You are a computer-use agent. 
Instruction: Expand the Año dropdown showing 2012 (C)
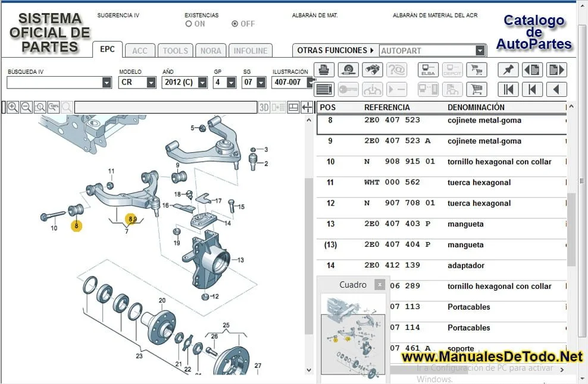(x=202, y=82)
